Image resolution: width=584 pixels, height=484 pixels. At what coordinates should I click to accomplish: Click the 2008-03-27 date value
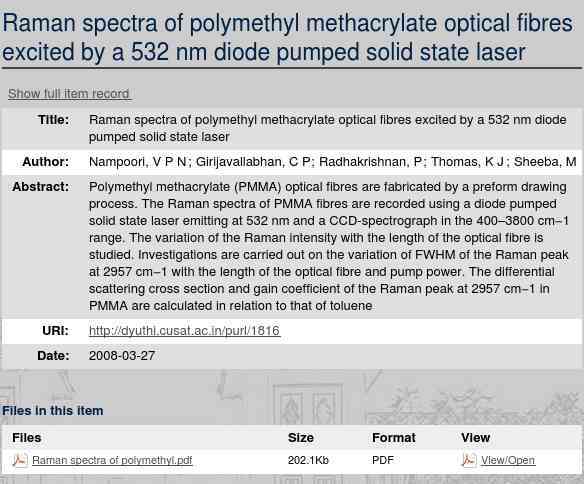tap(122, 356)
